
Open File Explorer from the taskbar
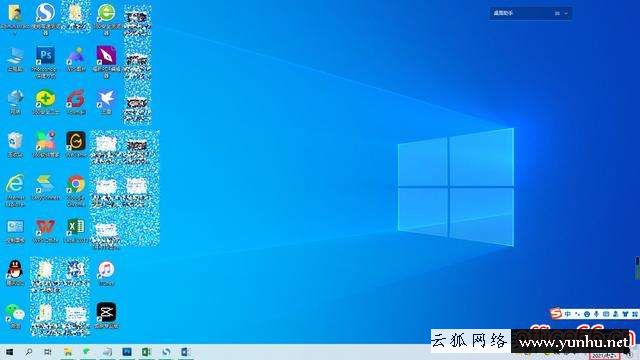[68, 352]
